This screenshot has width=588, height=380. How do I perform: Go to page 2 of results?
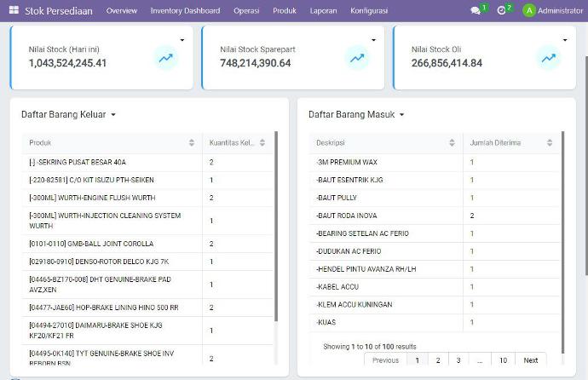[438, 360]
